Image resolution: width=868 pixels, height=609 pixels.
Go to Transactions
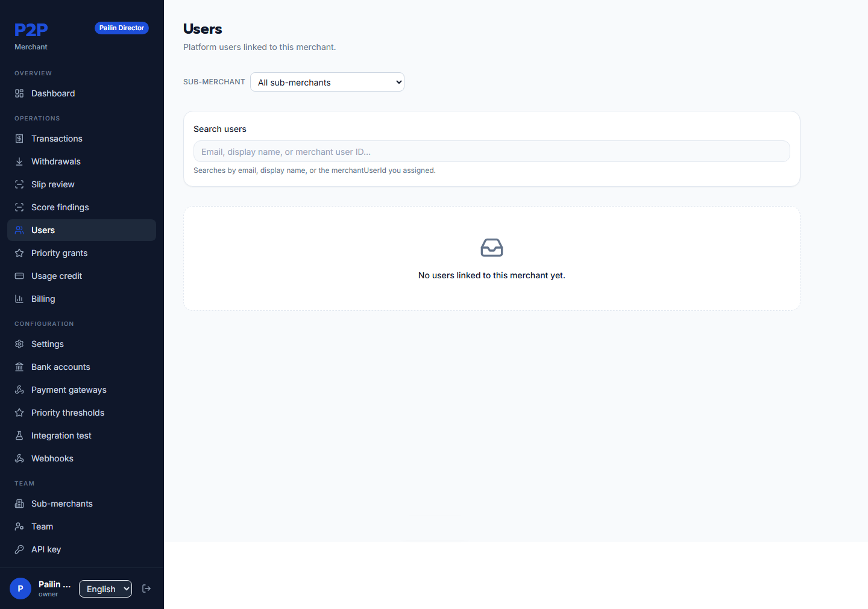click(x=81, y=139)
